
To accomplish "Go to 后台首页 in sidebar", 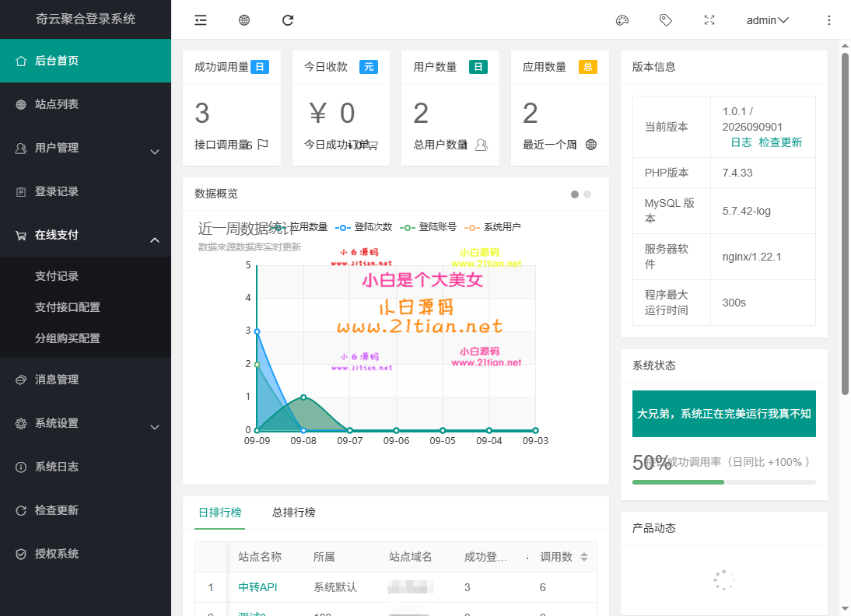I will (x=86, y=61).
